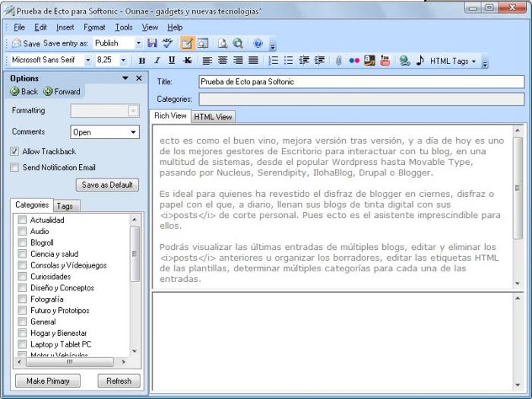Image resolution: width=532 pixels, height=399 pixels.
Task: Run the ABC spell check tool
Action: (167, 43)
